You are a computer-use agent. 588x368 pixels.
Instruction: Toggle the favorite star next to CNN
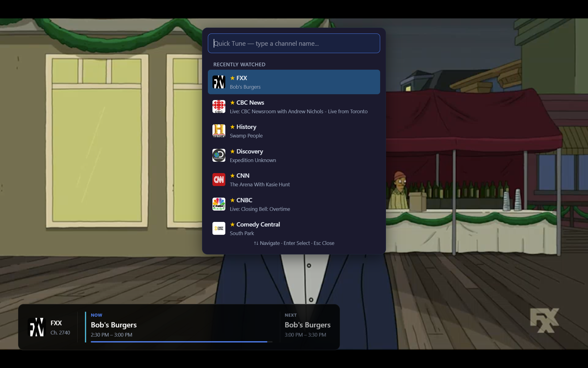coord(232,176)
